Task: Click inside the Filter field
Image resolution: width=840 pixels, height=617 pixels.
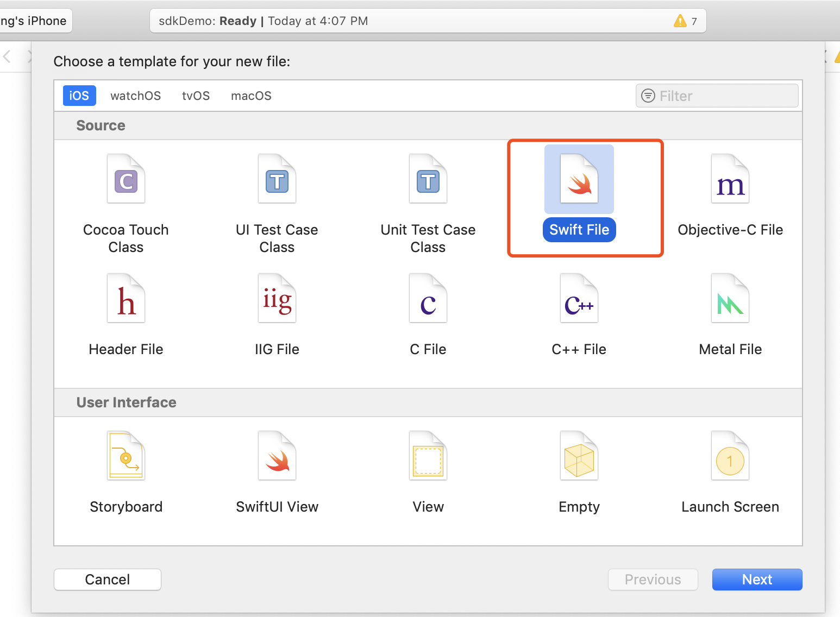Action: [x=716, y=96]
